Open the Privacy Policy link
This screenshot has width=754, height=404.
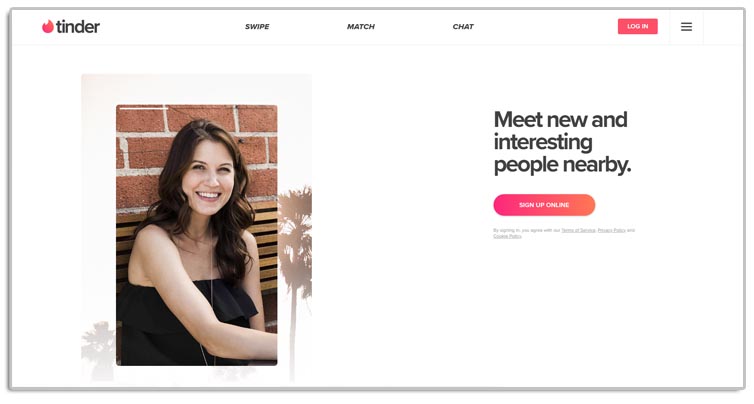coord(612,230)
